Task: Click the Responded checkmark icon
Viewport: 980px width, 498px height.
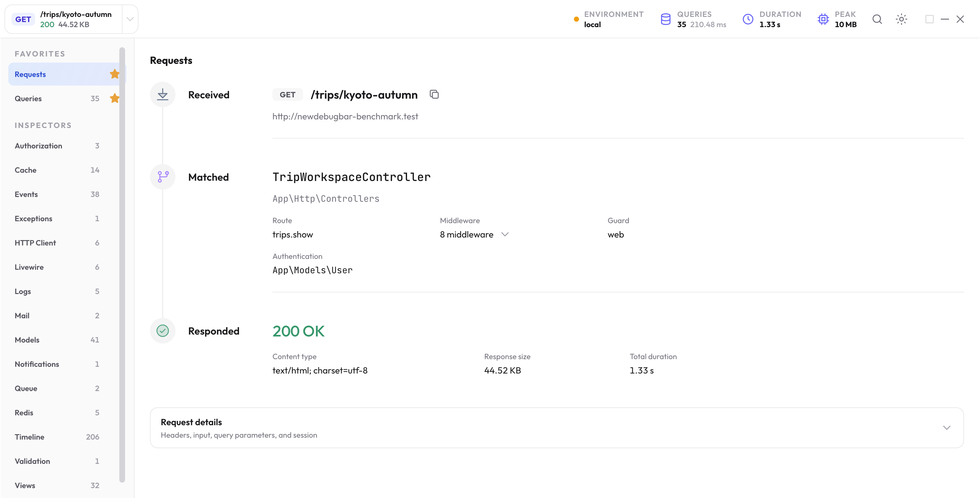Action: [162, 330]
